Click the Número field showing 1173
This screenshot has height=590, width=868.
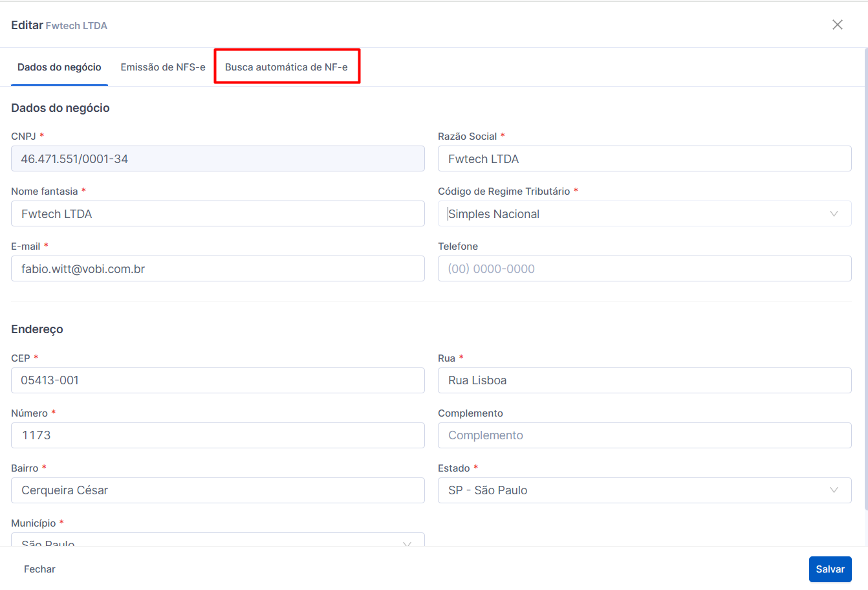pos(218,435)
